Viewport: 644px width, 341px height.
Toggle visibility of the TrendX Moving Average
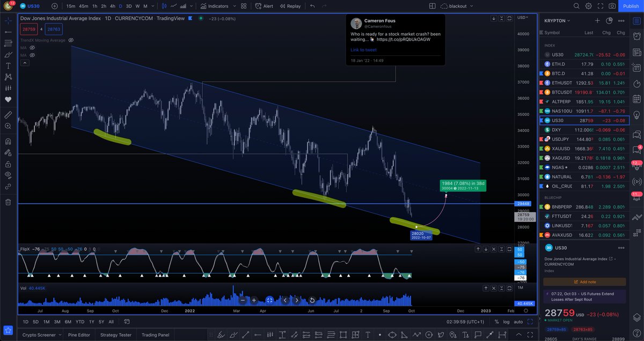(70, 40)
